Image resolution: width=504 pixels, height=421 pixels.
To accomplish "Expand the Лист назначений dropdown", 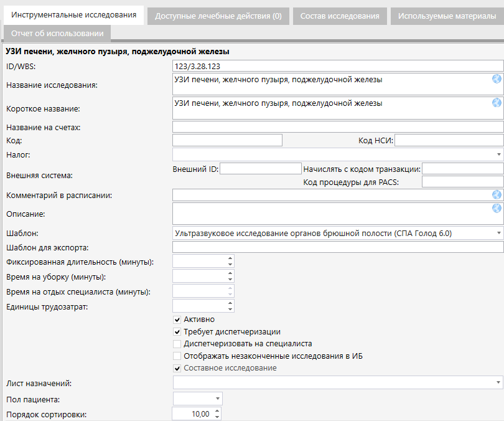I will coord(499,382).
